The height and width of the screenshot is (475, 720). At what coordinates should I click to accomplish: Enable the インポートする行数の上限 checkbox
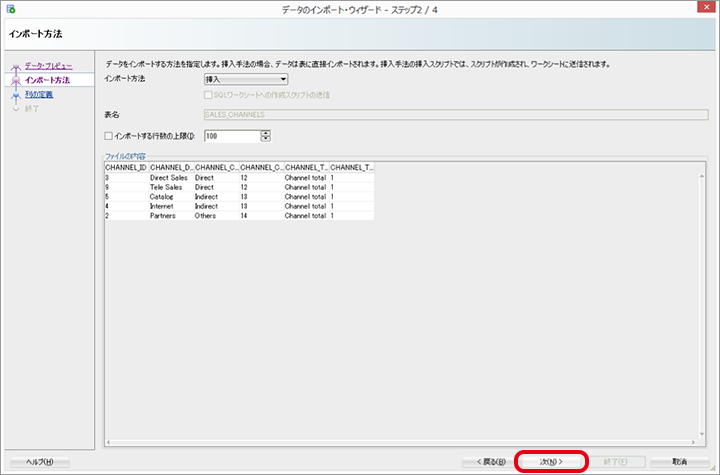click(109, 136)
